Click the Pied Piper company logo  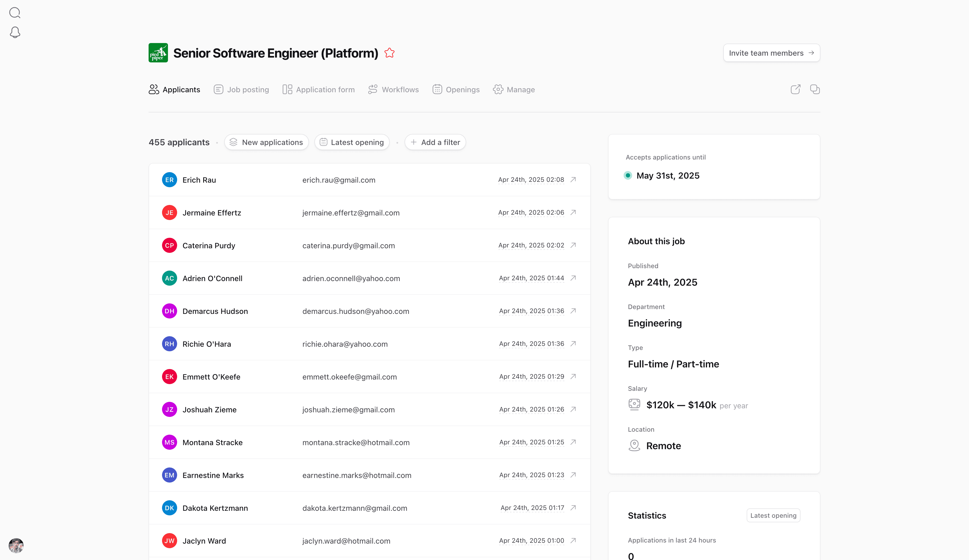158,53
